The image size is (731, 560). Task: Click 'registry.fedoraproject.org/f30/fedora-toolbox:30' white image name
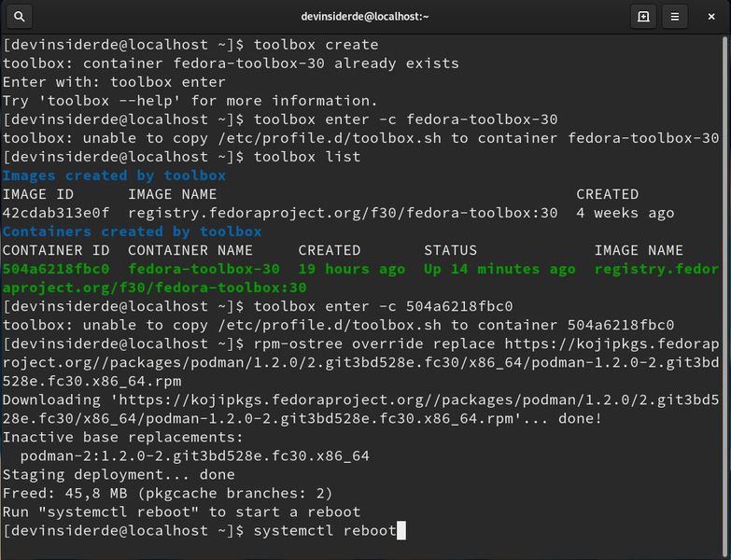344,213
